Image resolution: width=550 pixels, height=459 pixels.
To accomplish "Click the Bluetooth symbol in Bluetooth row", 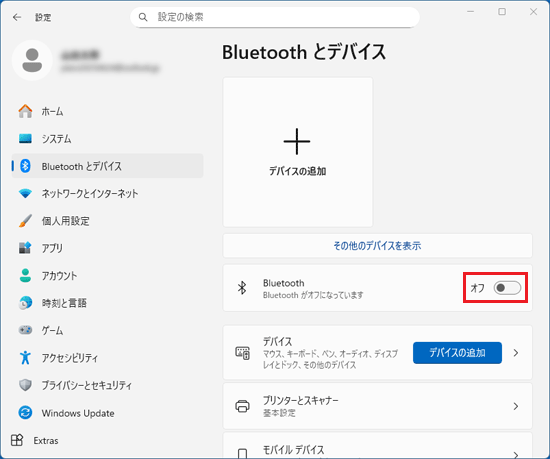I will 242,288.
